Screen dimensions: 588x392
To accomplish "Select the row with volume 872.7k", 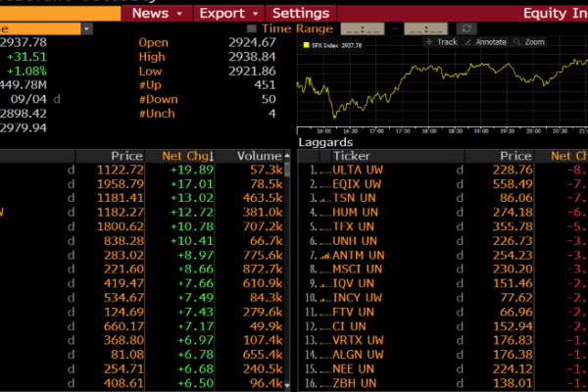I will coord(142,269).
